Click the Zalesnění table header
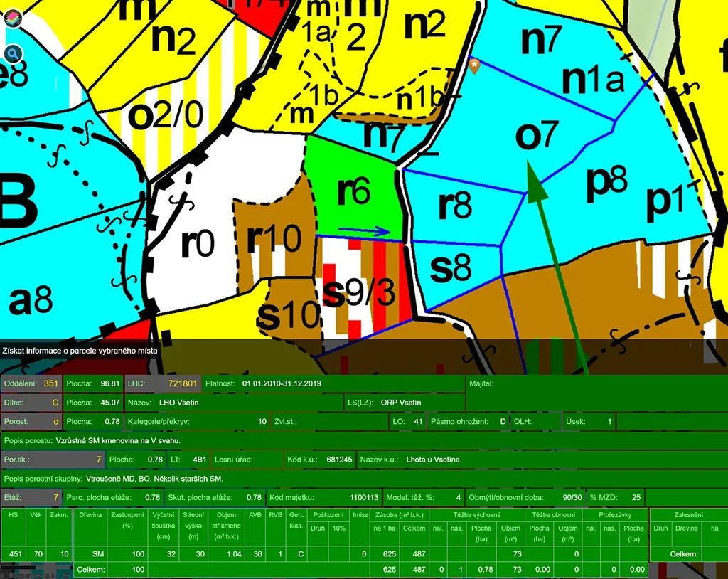Screen dimensions: 728x579 coord(687,514)
